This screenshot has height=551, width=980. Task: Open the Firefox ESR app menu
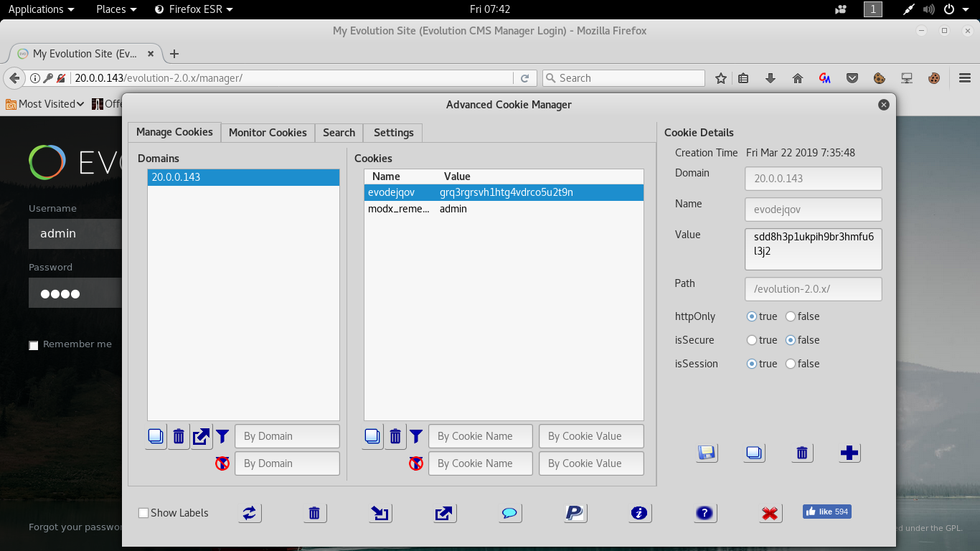pos(195,9)
